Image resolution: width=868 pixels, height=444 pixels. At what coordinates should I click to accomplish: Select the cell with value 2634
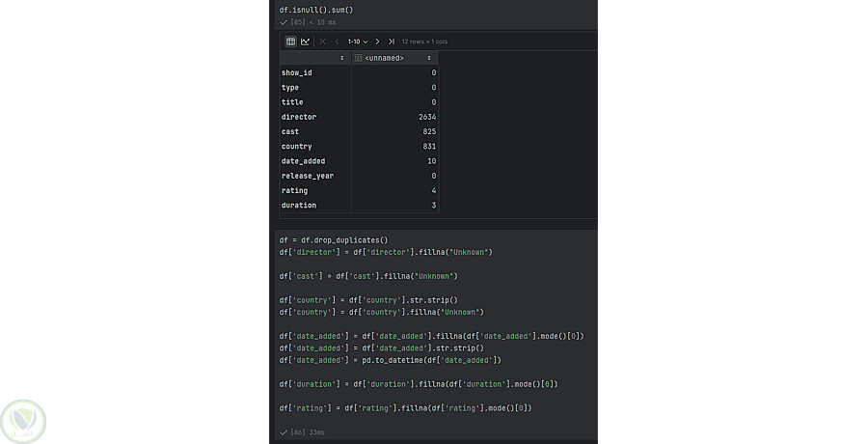[x=426, y=117]
